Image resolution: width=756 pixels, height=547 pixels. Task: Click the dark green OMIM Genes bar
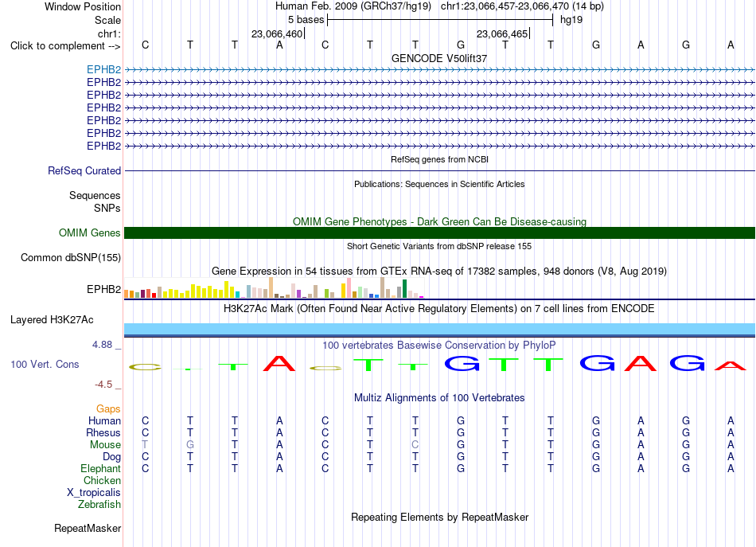click(439, 233)
